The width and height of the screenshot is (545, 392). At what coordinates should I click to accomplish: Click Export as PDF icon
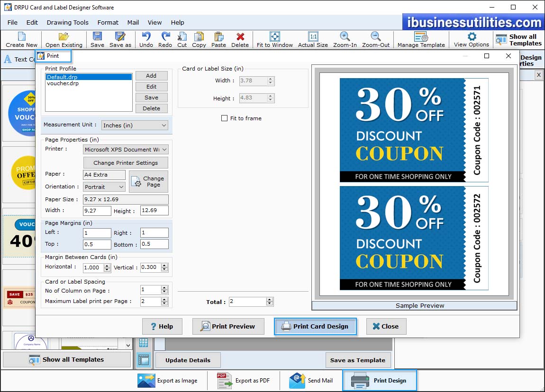(x=224, y=380)
